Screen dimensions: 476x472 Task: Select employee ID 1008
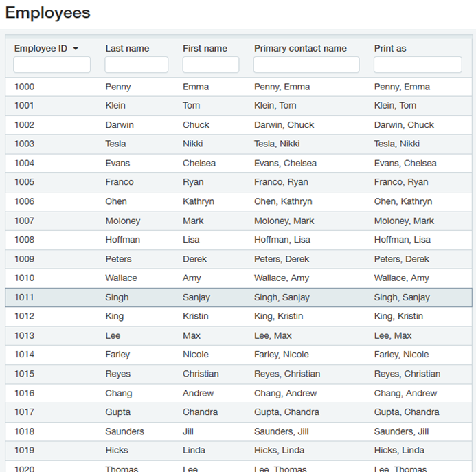25,240
